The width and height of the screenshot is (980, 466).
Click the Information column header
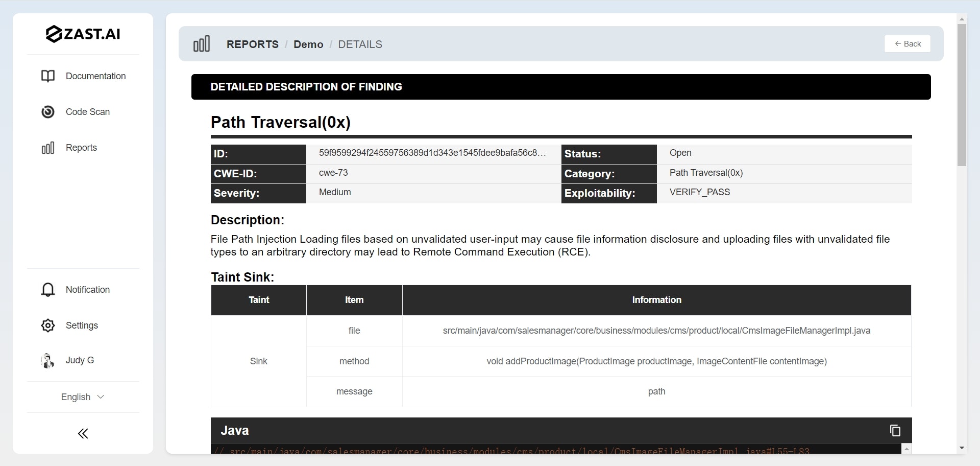click(x=656, y=300)
